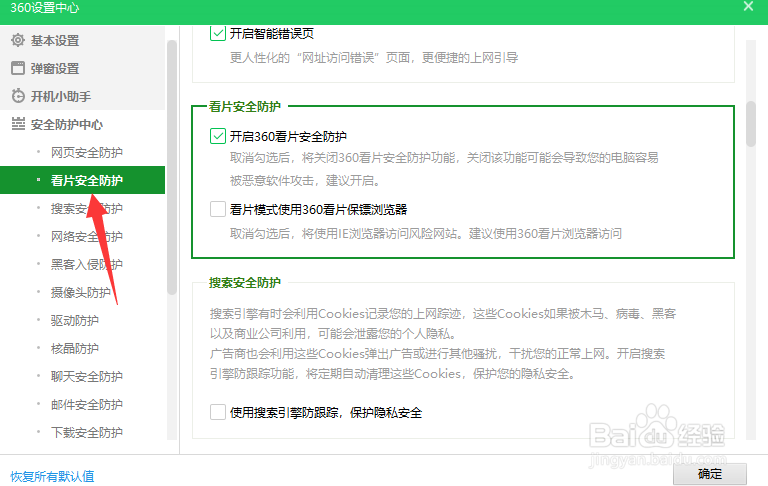Uncheck 开启智能错误页 checkbox
Image resolution: width=768 pixels, height=486 pixels.
point(217,33)
